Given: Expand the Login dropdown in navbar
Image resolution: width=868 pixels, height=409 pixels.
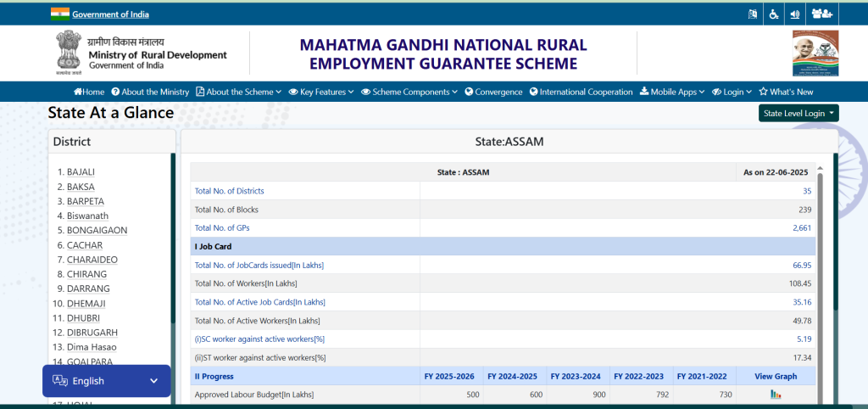Looking at the screenshot, I should pos(732,92).
